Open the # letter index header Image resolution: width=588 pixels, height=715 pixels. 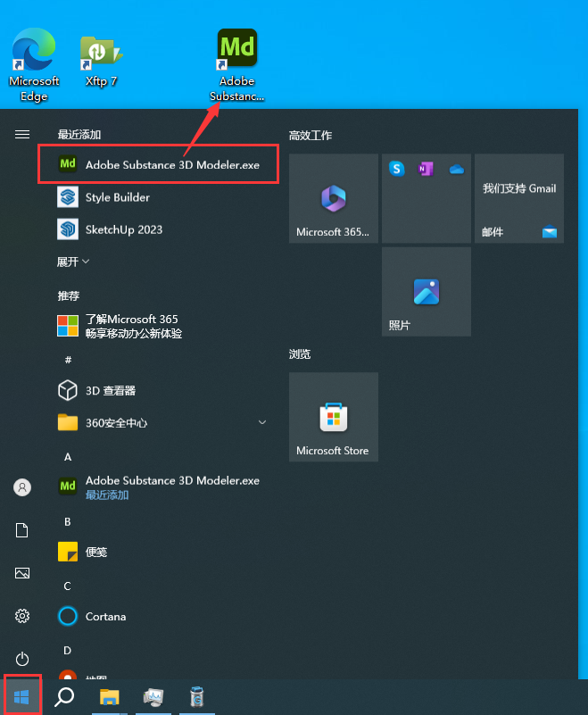tap(68, 360)
